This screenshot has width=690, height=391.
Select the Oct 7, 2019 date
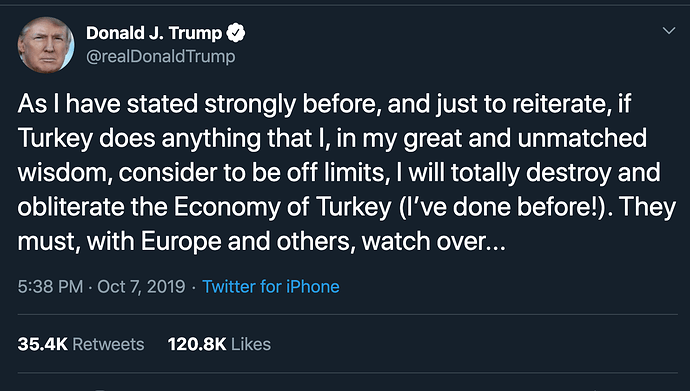(141, 287)
